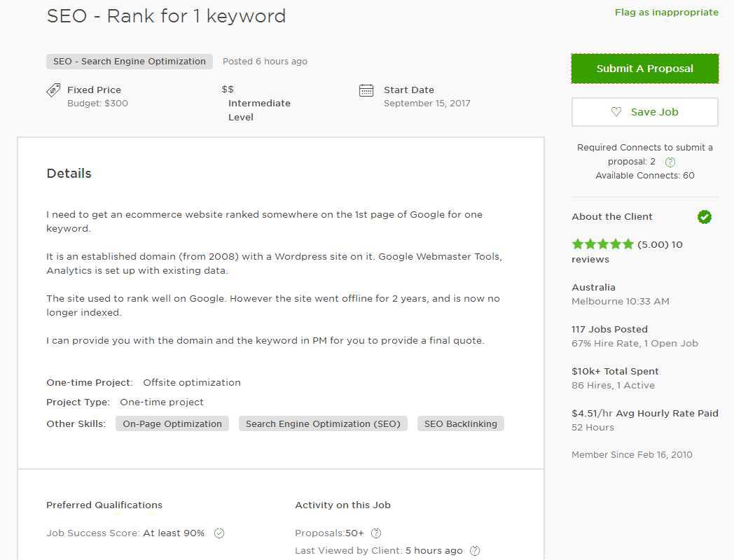Click the 'Posted 6 hours ago' text
Viewport: 734px width, 560px height.
pyautogui.click(x=265, y=62)
